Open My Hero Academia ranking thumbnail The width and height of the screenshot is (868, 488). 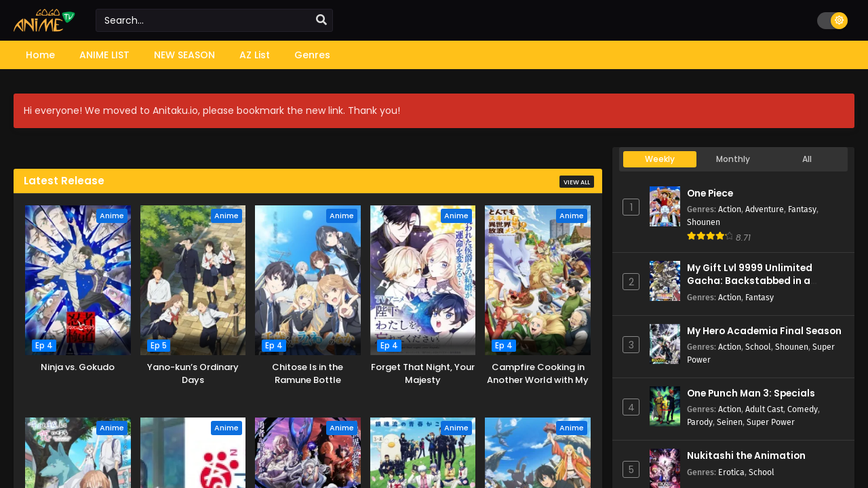point(665,344)
